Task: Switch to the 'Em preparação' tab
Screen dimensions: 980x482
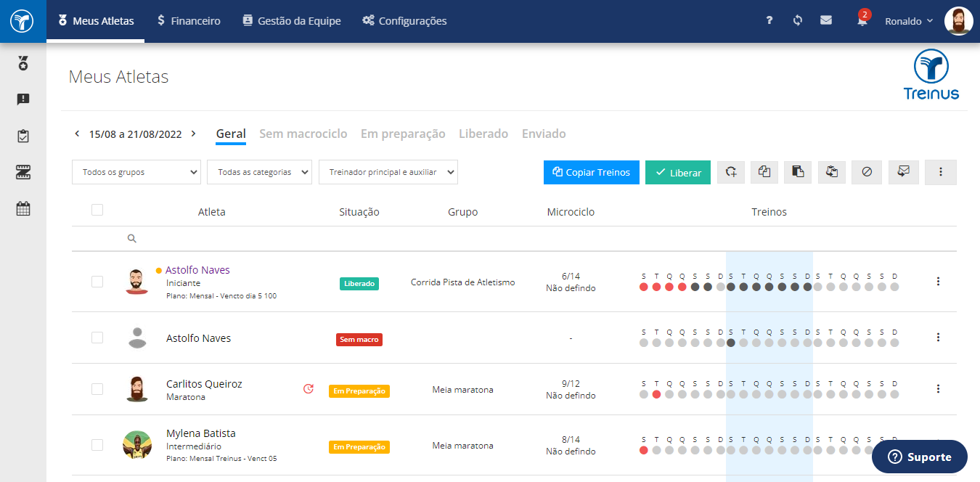Action: [403, 134]
